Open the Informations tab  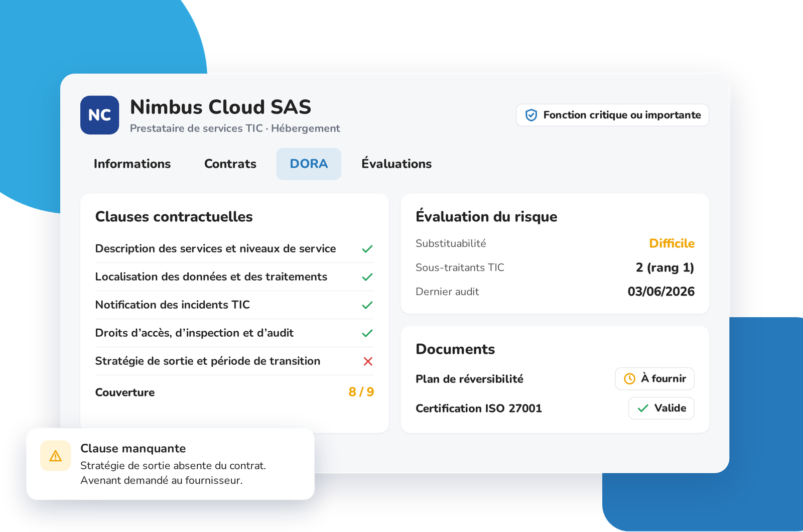point(132,164)
